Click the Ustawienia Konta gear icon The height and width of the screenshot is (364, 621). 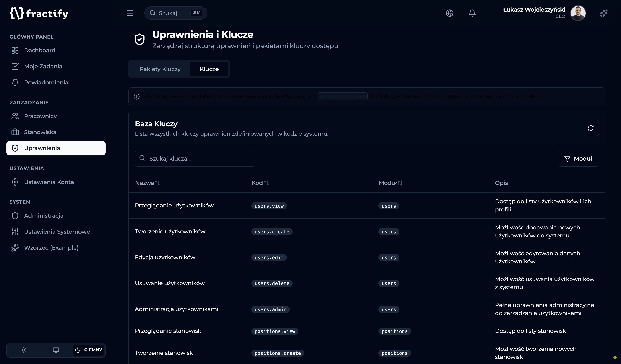click(15, 182)
